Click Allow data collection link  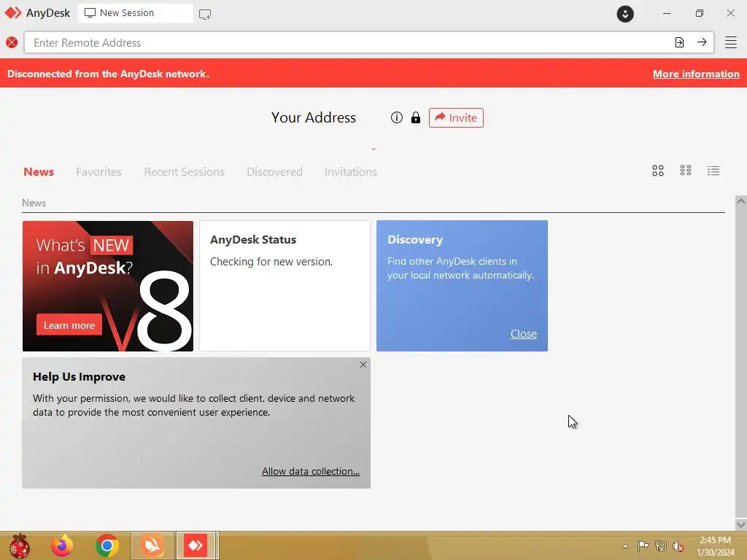click(x=311, y=472)
